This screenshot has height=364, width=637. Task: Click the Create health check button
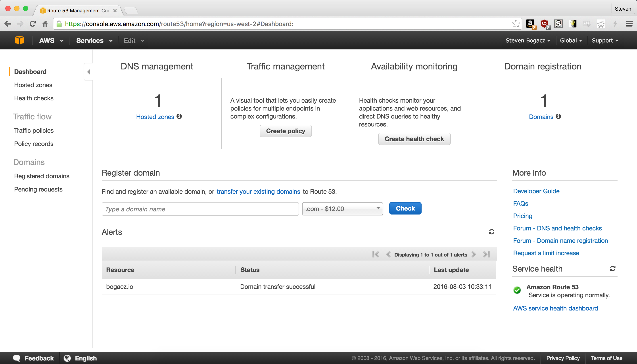(x=414, y=139)
